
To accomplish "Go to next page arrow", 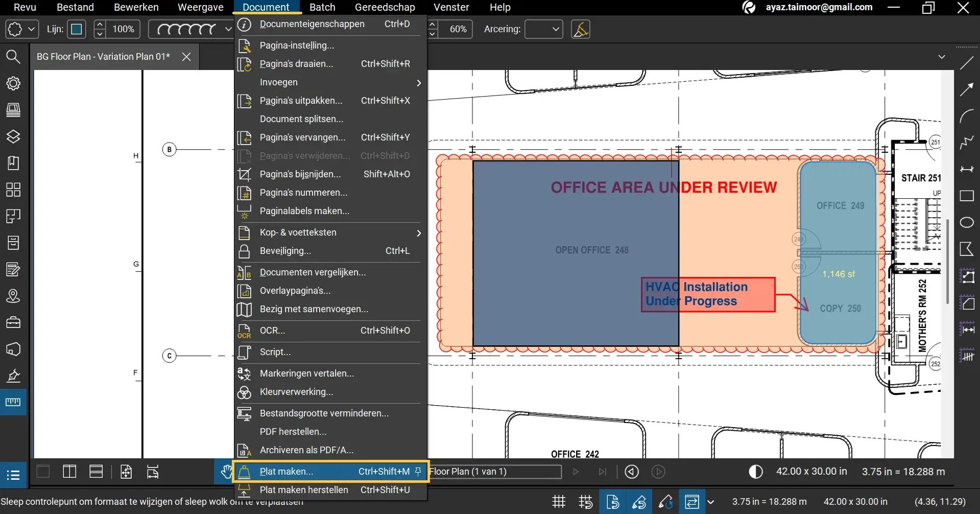I will click(576, 472).
